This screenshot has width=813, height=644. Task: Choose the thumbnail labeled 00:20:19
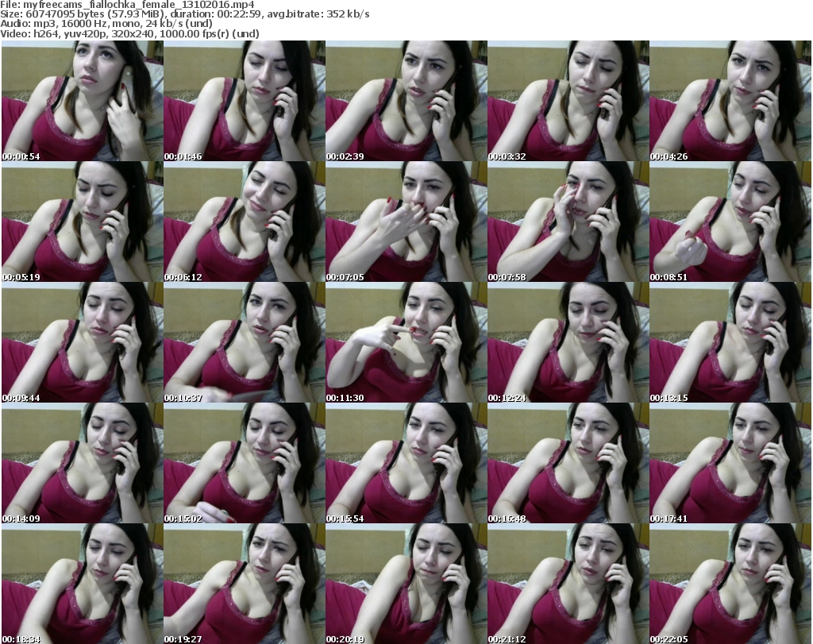tap(406, 584)
